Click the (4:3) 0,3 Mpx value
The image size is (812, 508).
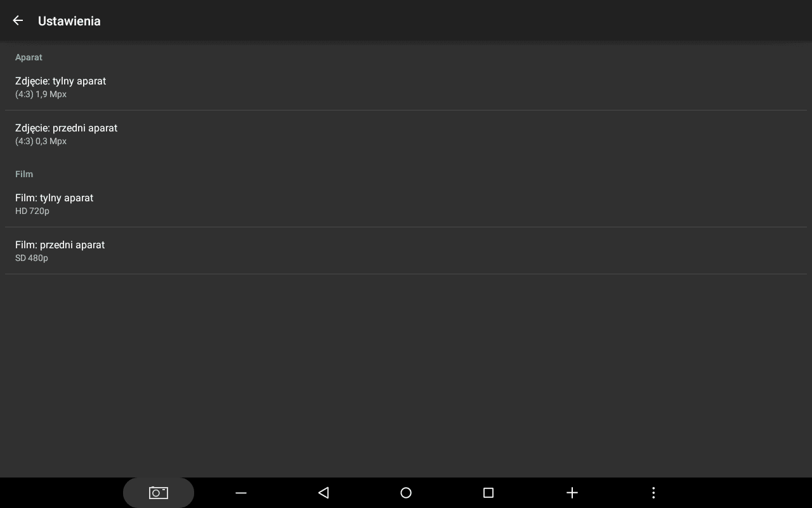41,141
